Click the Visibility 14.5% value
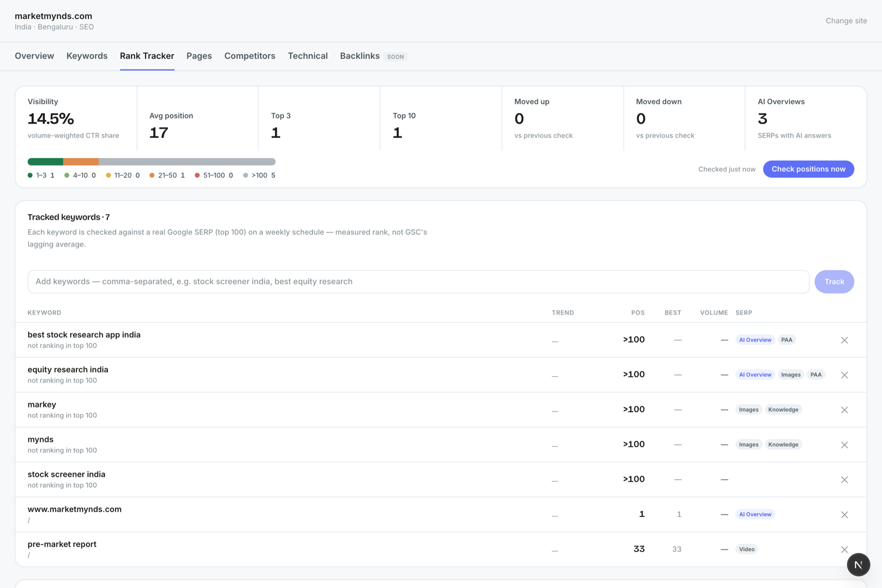Image resolution: width=882 pixels, height=588 pixels. (x=51, y=118)
